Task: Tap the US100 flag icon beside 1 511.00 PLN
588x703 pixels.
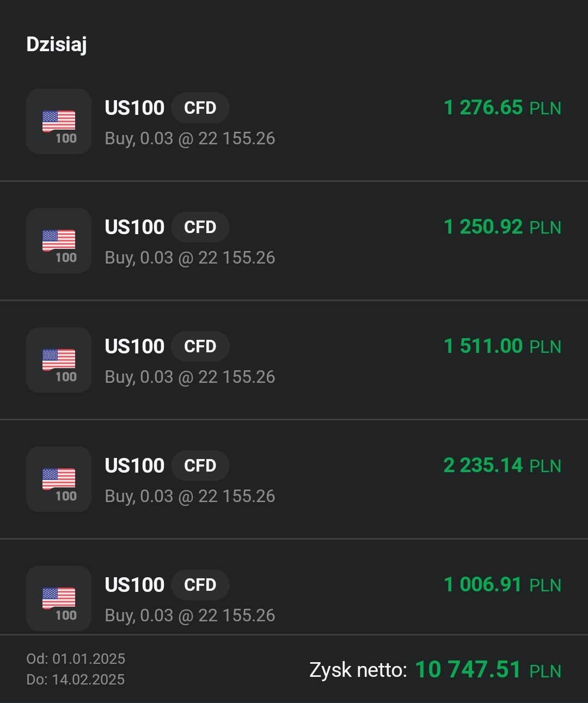Action: [x=59, y=360]
